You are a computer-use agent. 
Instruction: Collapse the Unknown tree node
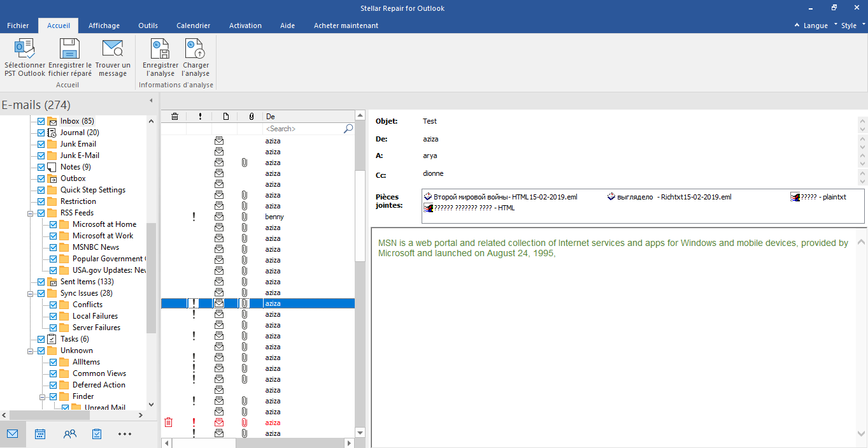click(x=30, y=350)
